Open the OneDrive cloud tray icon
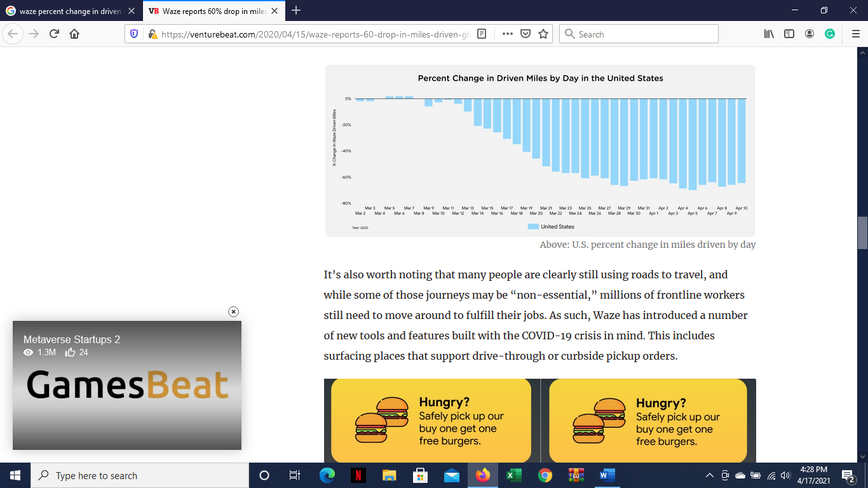This screenshot has width=868, height=488. (740, 475)
